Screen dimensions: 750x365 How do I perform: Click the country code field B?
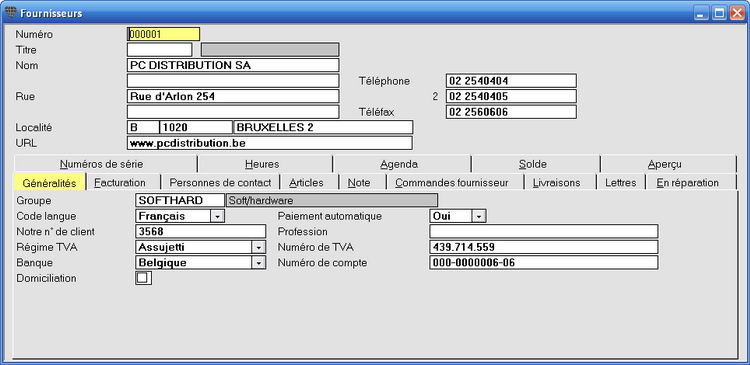coord(143,127)
